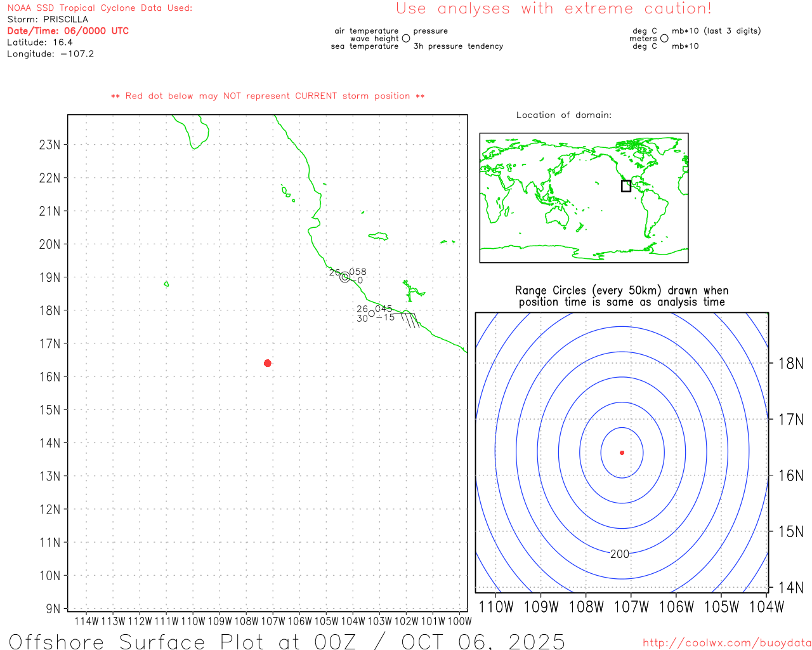
Task: Click the '-15' pressure tendency value
Action: (x=386, y=317)
